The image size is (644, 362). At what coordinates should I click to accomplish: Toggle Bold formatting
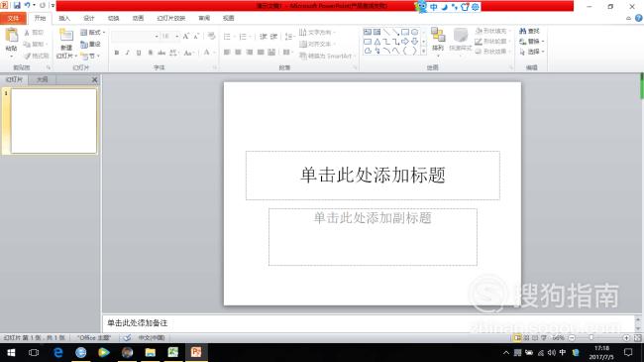coord(117,53)
